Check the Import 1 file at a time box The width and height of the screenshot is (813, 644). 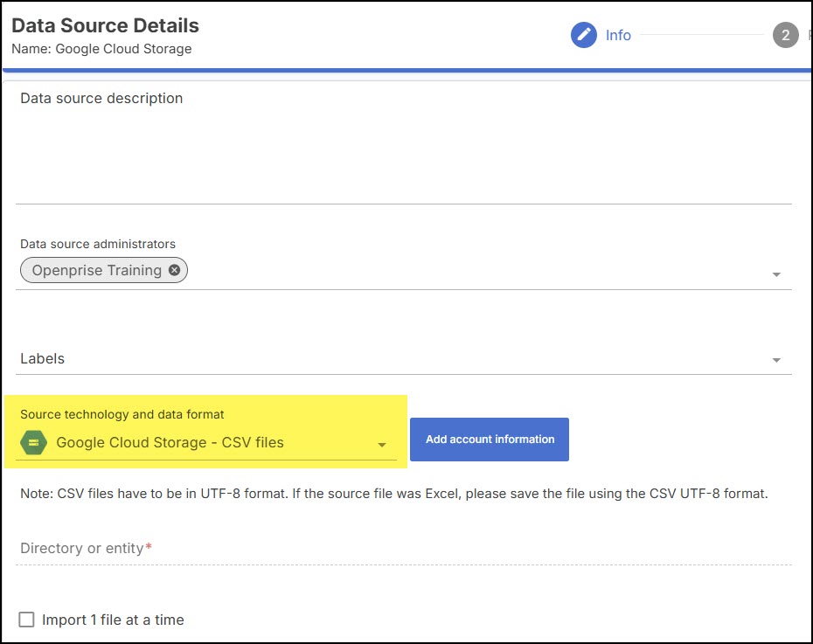point(26,620)
